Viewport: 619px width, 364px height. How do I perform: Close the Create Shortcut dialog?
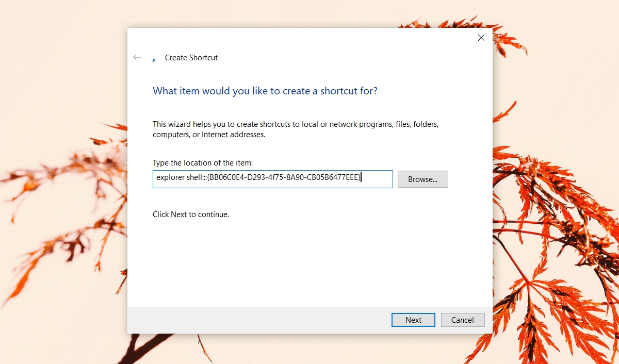(481, 38)
